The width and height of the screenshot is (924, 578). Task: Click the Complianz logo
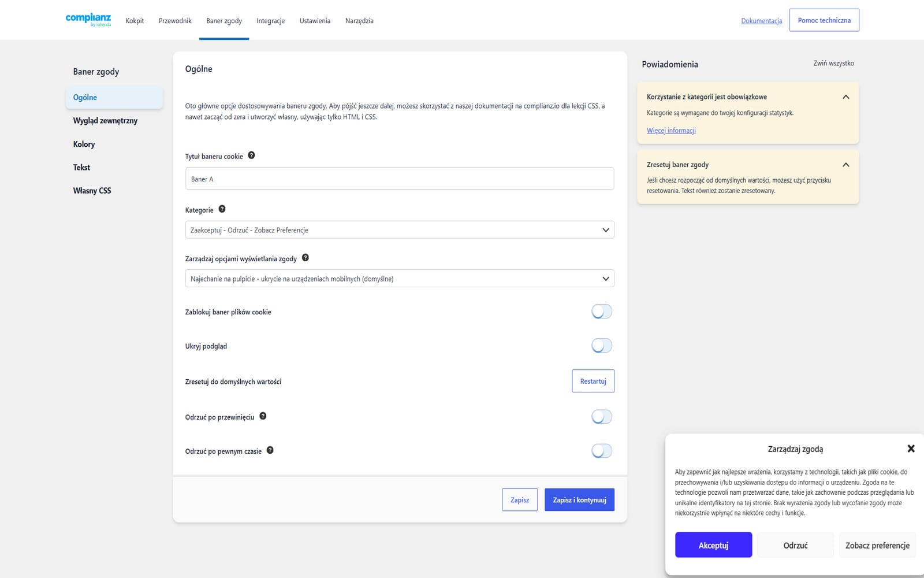coord(88,20)
